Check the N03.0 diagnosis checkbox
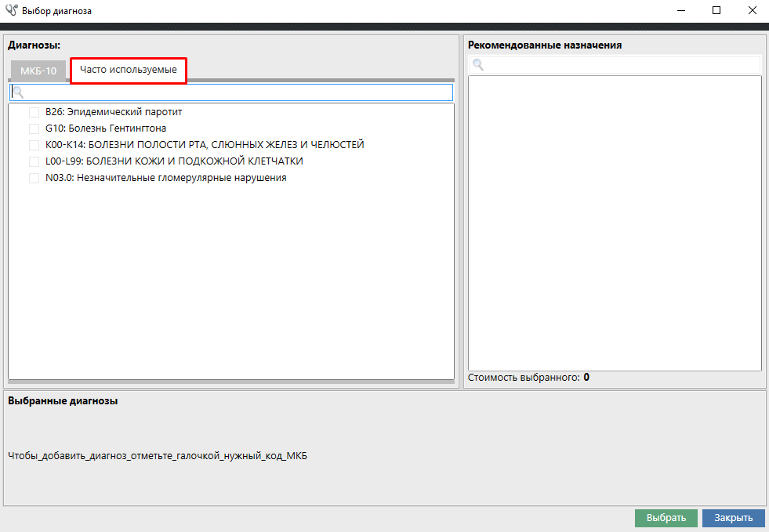 [x=34, y=178]
